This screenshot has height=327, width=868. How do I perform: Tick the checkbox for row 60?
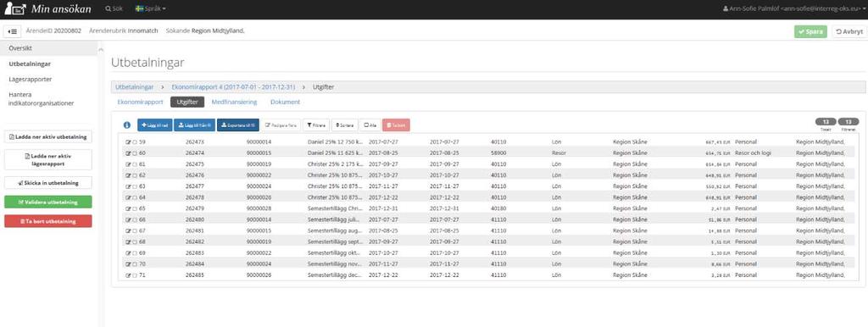coord(135,153)
